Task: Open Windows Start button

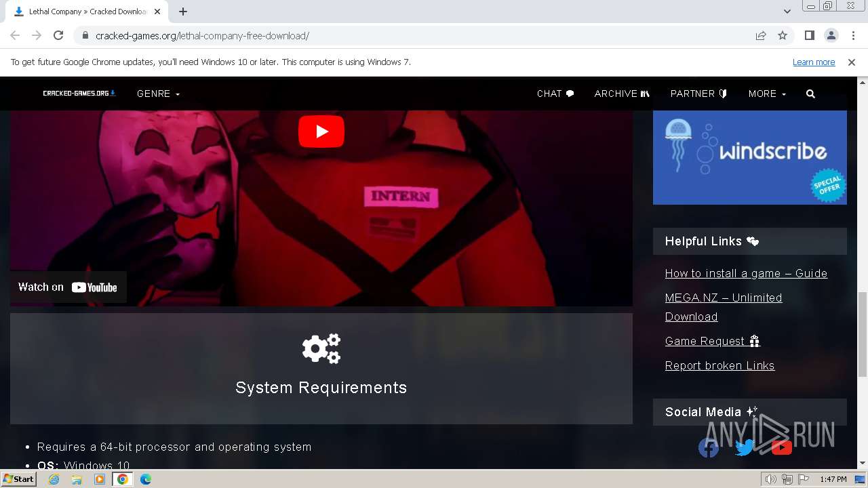Action: pyautogui.click(x=18, y=479)
